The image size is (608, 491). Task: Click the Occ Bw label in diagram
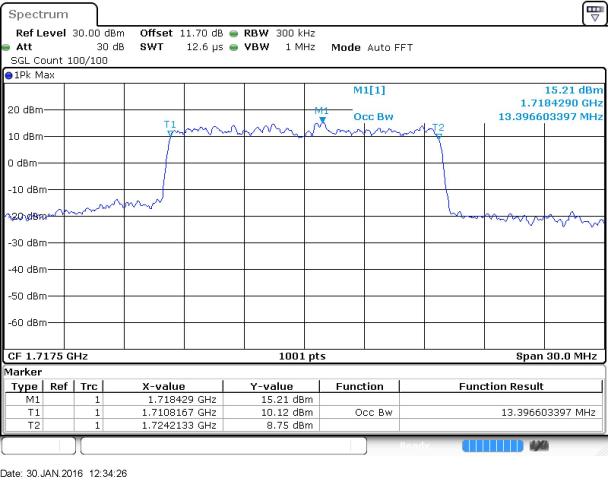(373, 117)
